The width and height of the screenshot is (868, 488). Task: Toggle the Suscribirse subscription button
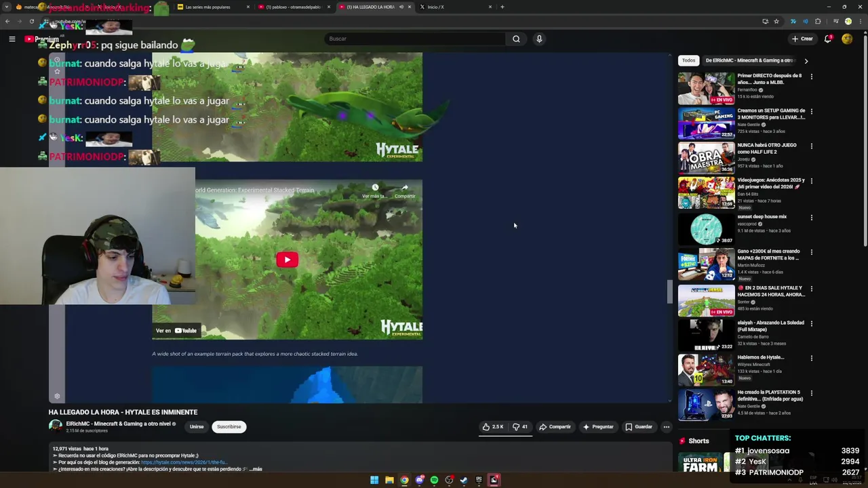(x=229, y=427)
